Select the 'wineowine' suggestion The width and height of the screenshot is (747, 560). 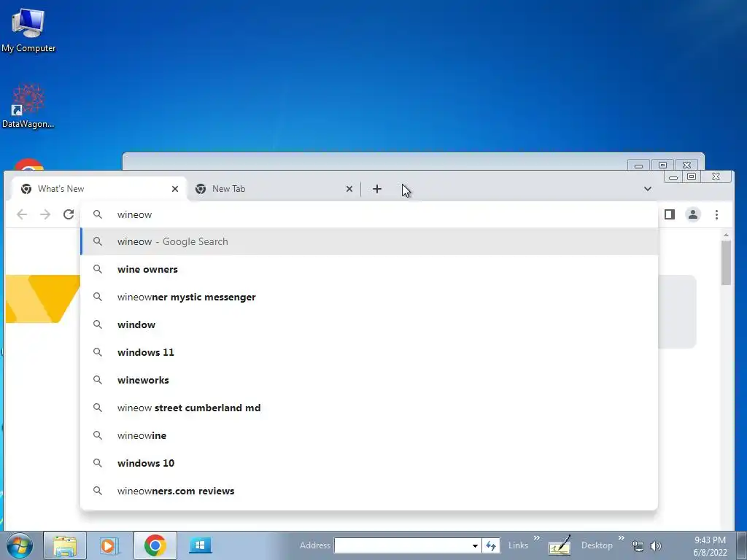(x=369, y=435)
